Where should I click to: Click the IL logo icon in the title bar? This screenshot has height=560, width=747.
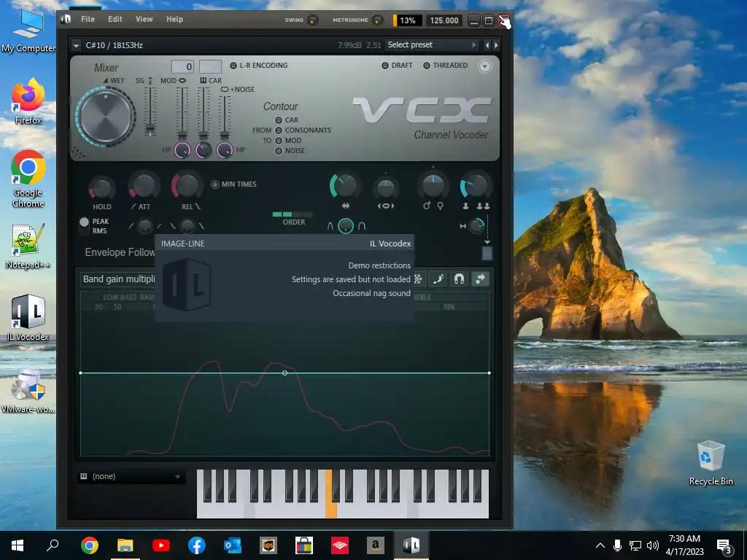(x=66, y=19)
